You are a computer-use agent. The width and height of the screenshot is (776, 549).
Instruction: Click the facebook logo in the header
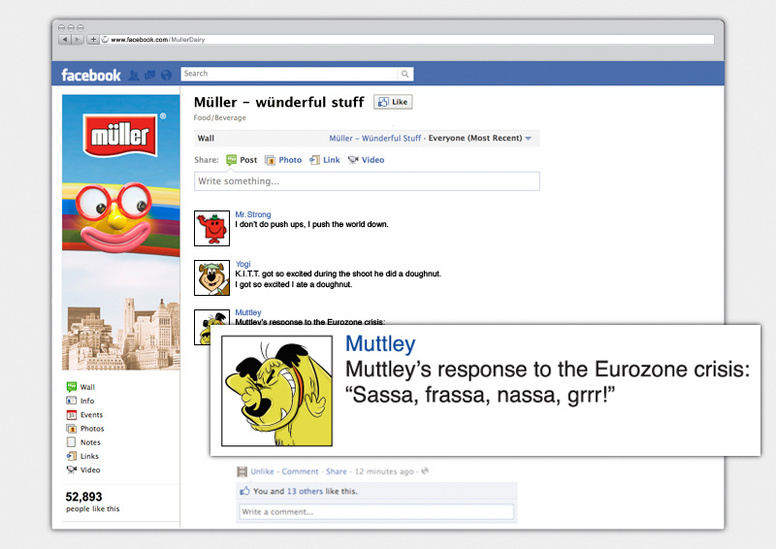(x=91, y=75)
